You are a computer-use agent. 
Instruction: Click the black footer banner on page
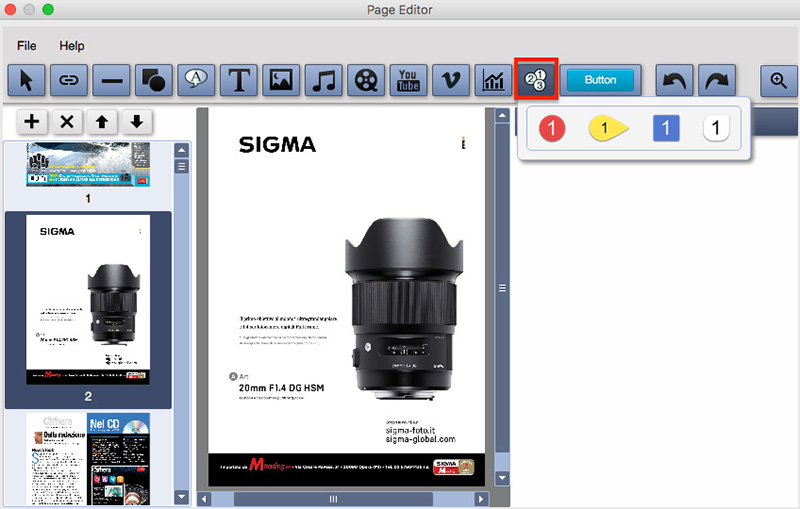tap(346, 469)
